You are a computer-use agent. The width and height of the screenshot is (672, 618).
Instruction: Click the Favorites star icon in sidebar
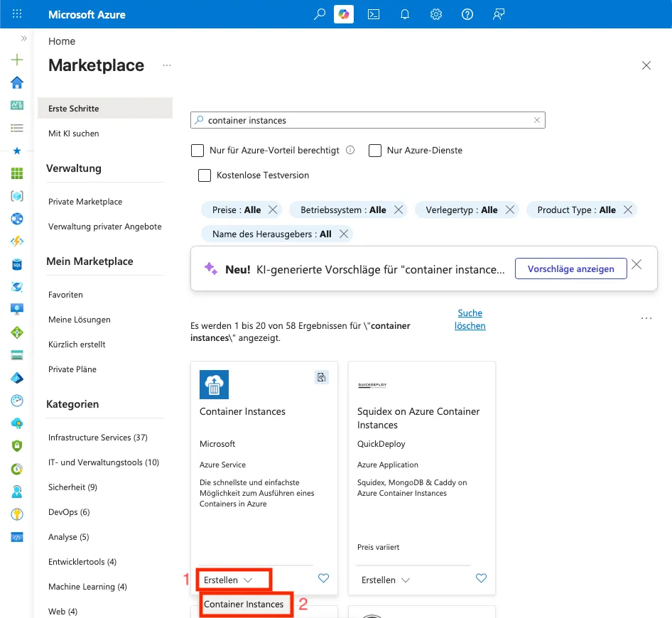coord(17,151)
